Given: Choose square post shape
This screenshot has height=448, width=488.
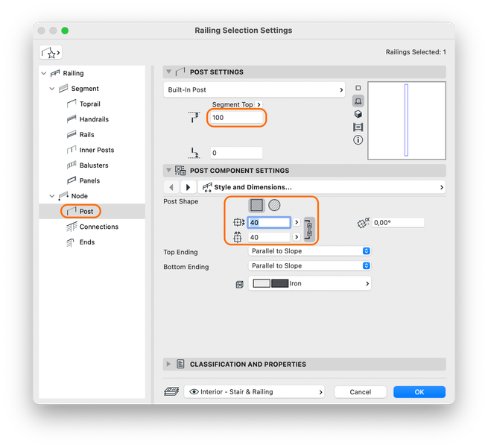Looking at the screenshot, I should (x=256, y=205).
